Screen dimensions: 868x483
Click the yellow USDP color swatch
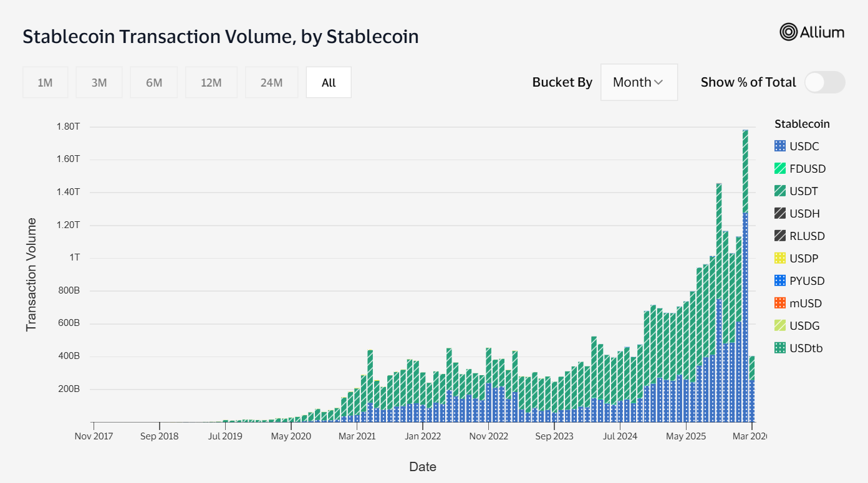click(x=779, y=258)
